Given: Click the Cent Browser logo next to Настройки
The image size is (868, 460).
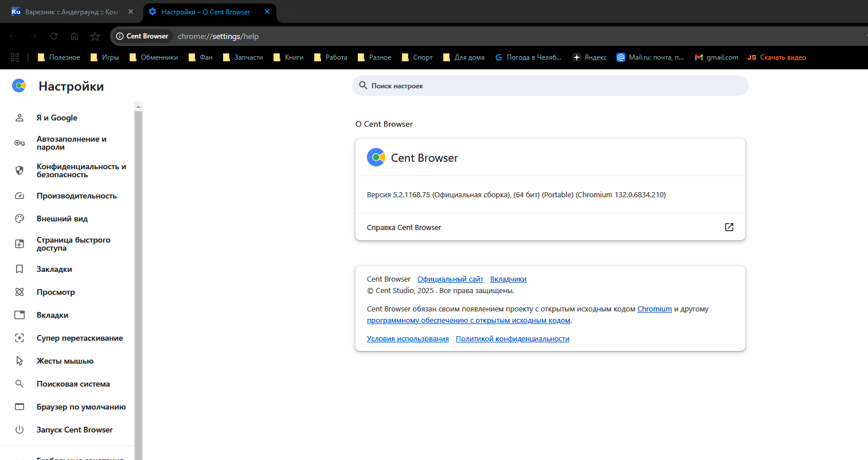Looking at the screenshot, I should [19, 86].
